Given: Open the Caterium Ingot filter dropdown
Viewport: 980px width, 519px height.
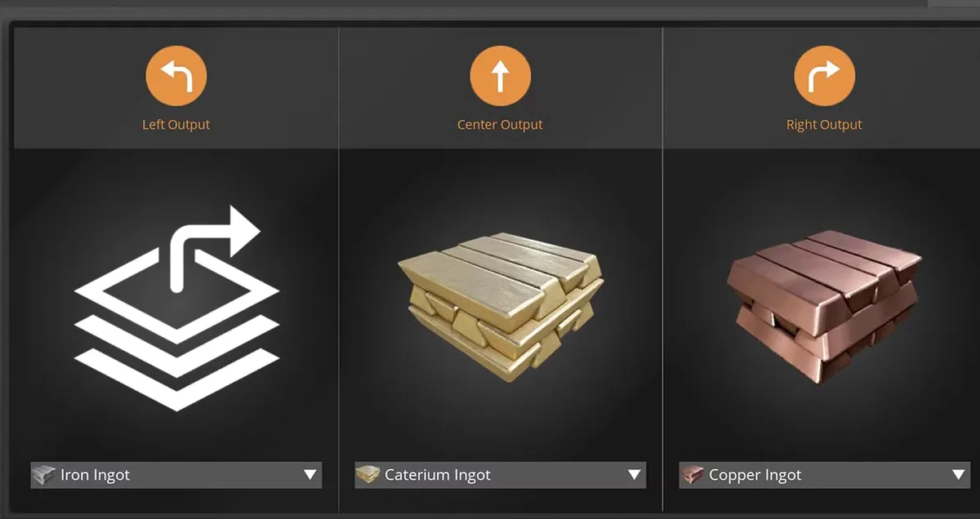Looking at the screenshot, I should pyautogui.click(x=501, y=475).
